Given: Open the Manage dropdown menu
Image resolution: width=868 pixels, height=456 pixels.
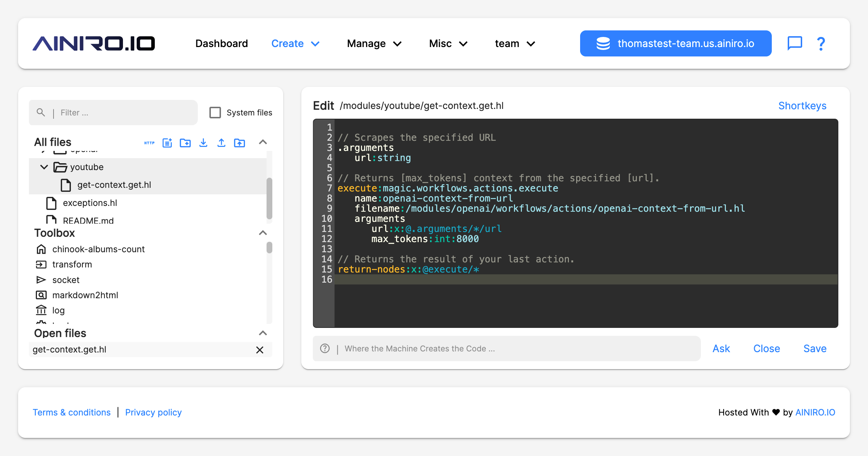Looking at the screenshot, I should [374, 43].
